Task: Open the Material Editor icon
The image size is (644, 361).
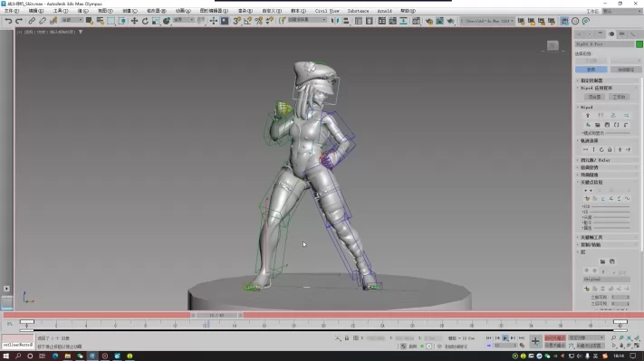Action: (x=416, y=21)
